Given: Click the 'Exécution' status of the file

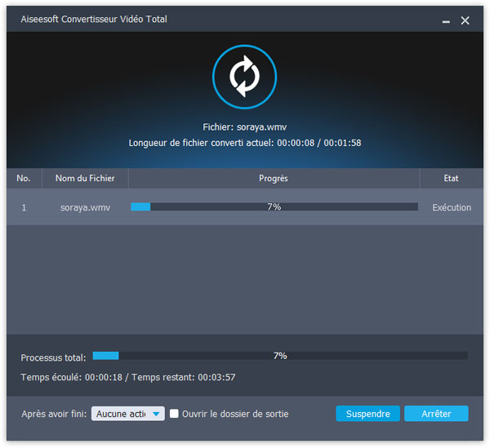Looking at the screenshot, I should (x=452, y=207).
